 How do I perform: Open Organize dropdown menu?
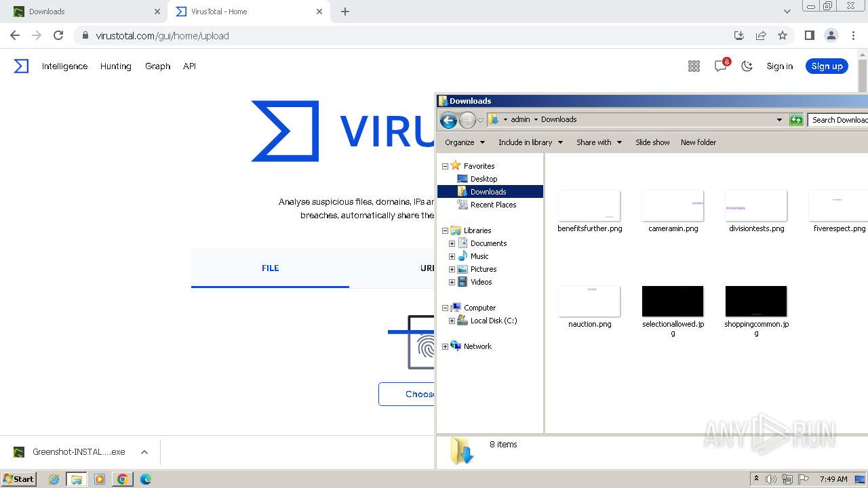(x=465, y=142)
